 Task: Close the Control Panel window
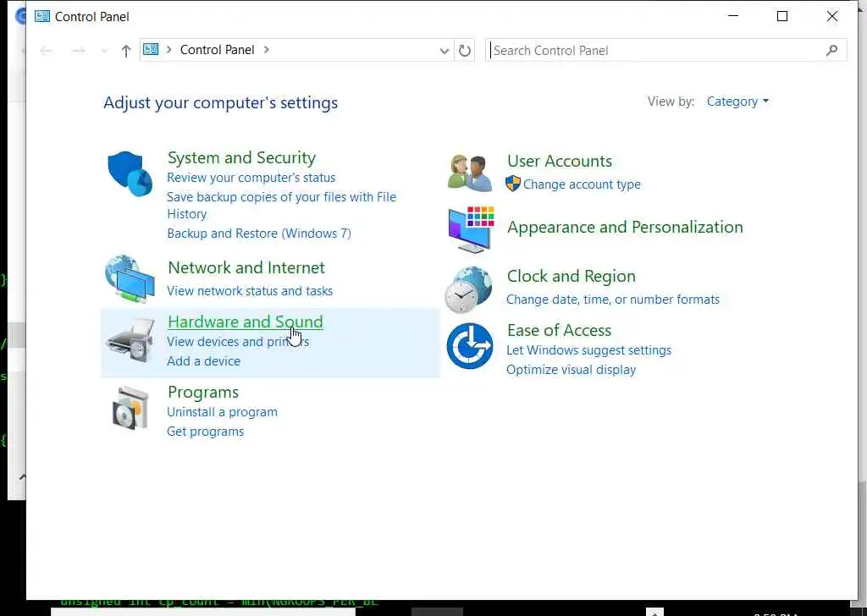tap(831, 17)
